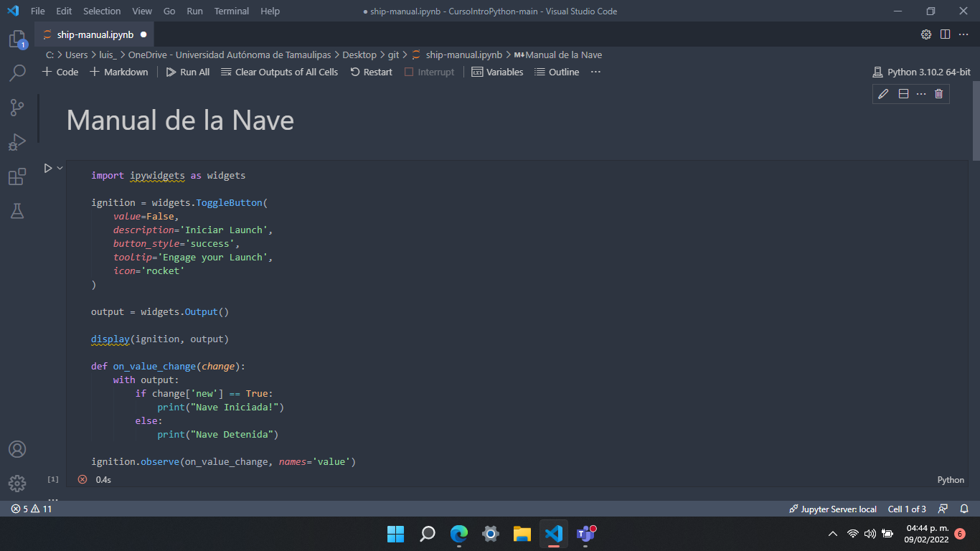Click the vertical scrollbar of the notebook
The height and width of the screenshot is (551, 980).
976,122
